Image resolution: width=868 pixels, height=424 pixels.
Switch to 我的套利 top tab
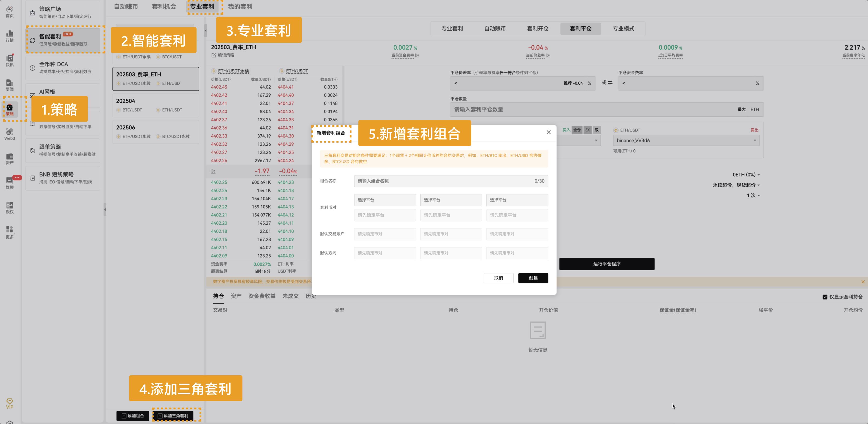[x=240, y=7]
